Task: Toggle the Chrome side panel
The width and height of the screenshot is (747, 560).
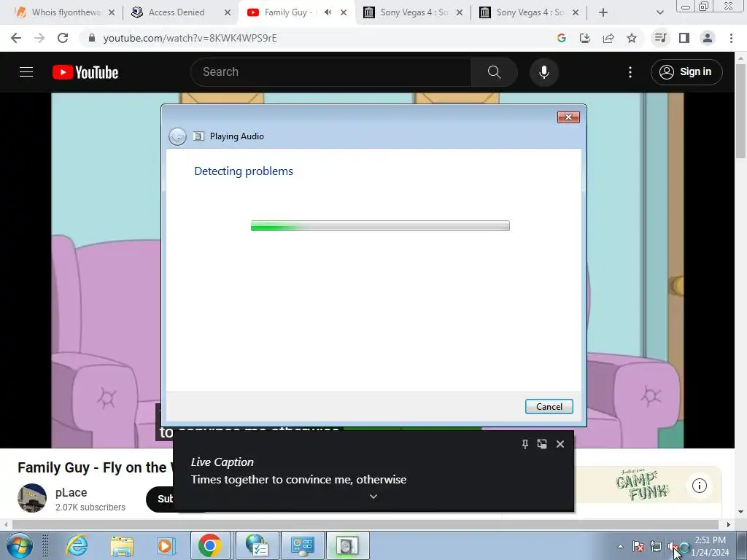Action: coord(684,38)
